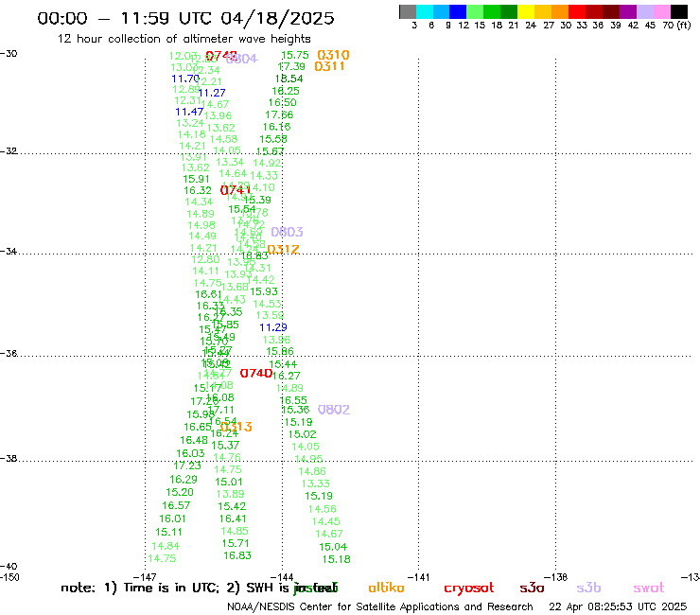Click the orange time label 0312
Screen dimensions: 700x615
[x=283, y=249]
